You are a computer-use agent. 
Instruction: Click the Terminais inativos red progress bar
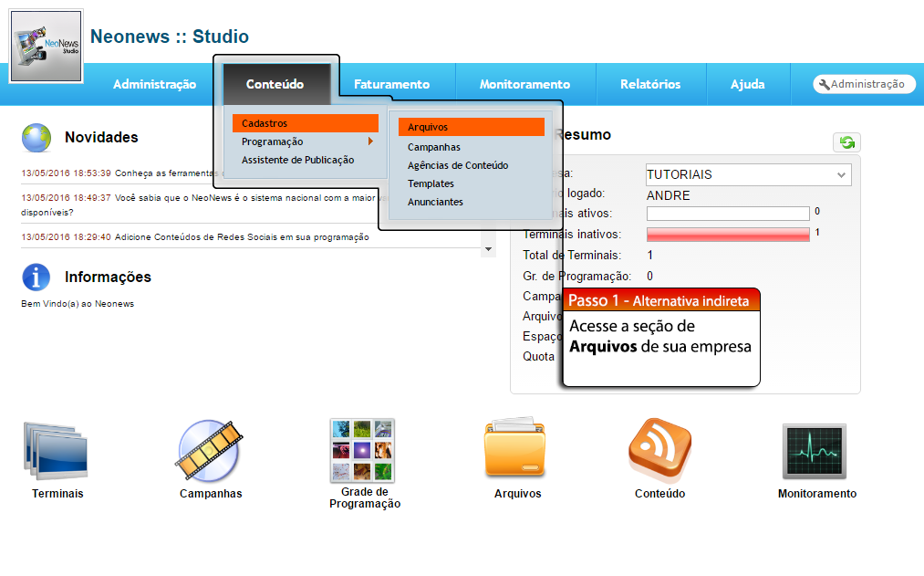click(x=728, y=234)
